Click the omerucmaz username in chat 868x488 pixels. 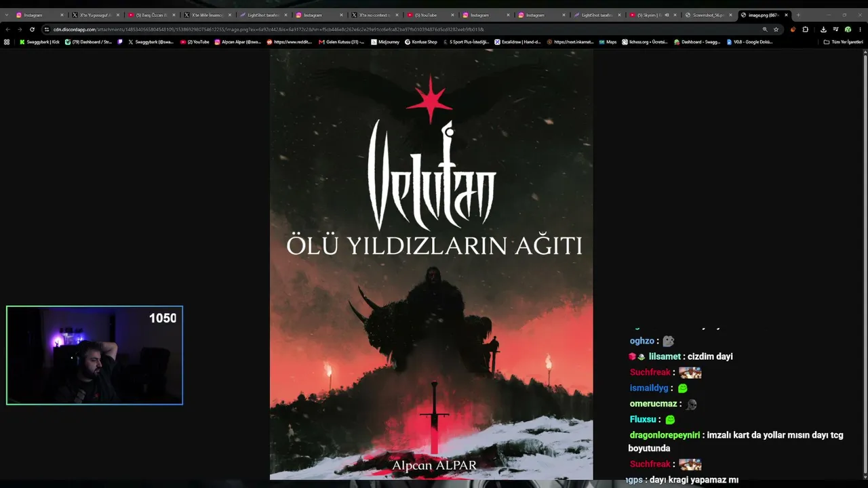pyautogui.click(x=654, y=404)
